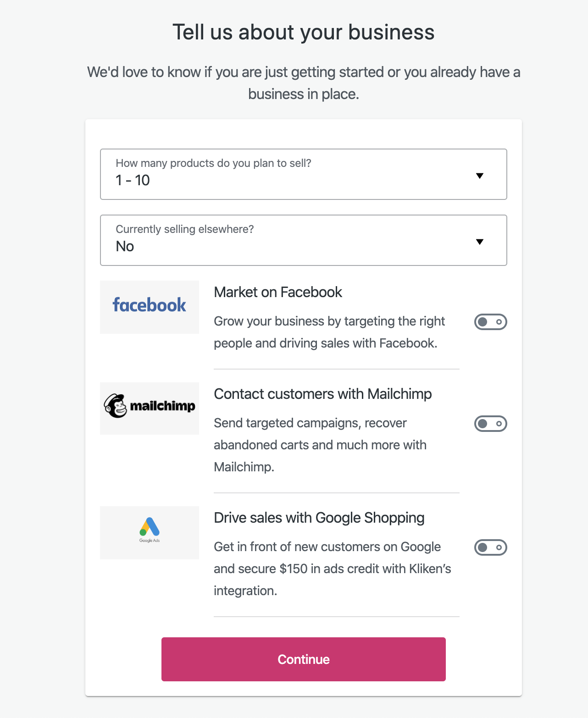Click the Mailchimp description about abandoned carts
This screenshot has width=588, height=718.
point(320,445)
